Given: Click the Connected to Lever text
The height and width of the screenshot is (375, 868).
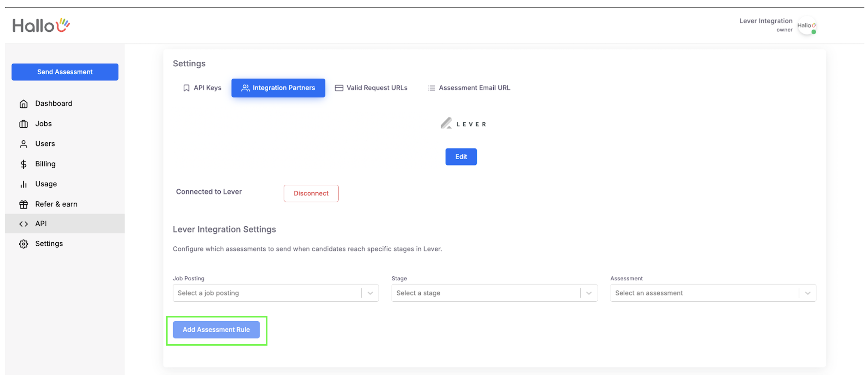Looking at the screenshot, I should (209, 192).
